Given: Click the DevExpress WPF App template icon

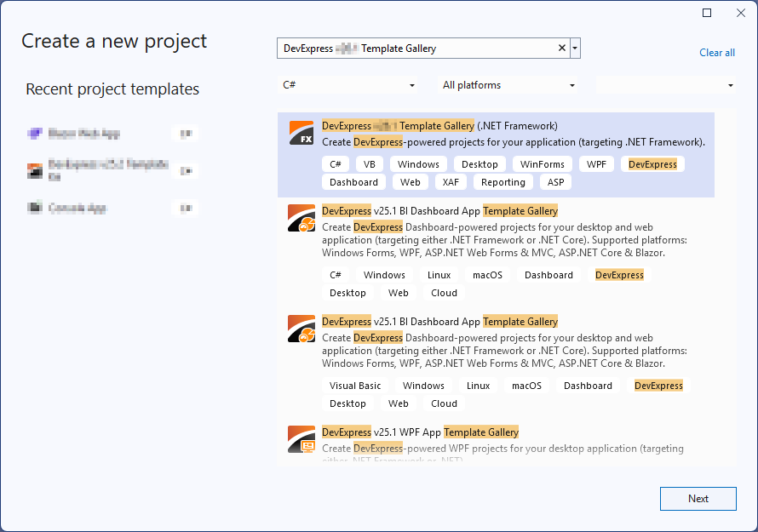Looking at the screenshot, I should [301, 439].
